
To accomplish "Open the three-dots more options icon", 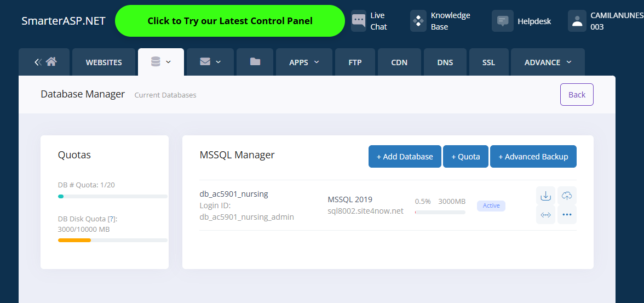I will (567, 215).
